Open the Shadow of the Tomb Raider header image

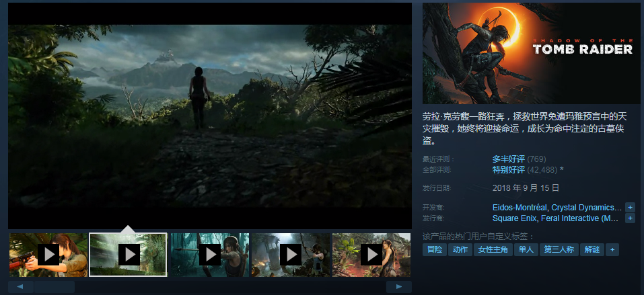click(x=532, y=53)
